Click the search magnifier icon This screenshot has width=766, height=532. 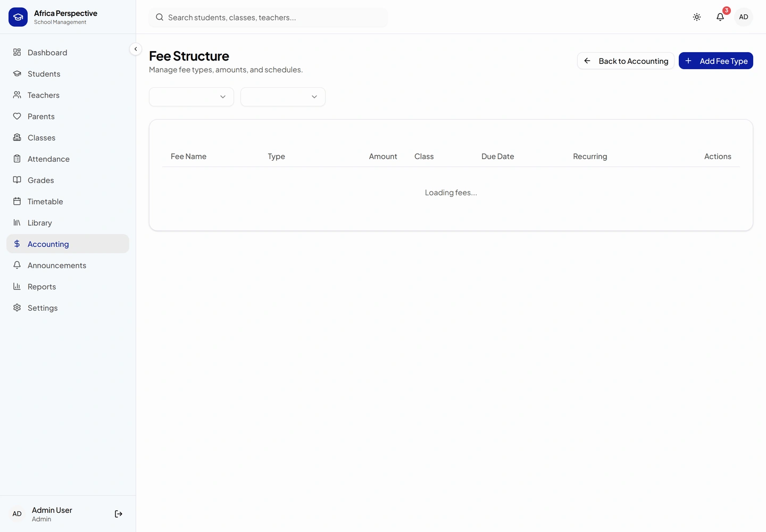[160, 17]
